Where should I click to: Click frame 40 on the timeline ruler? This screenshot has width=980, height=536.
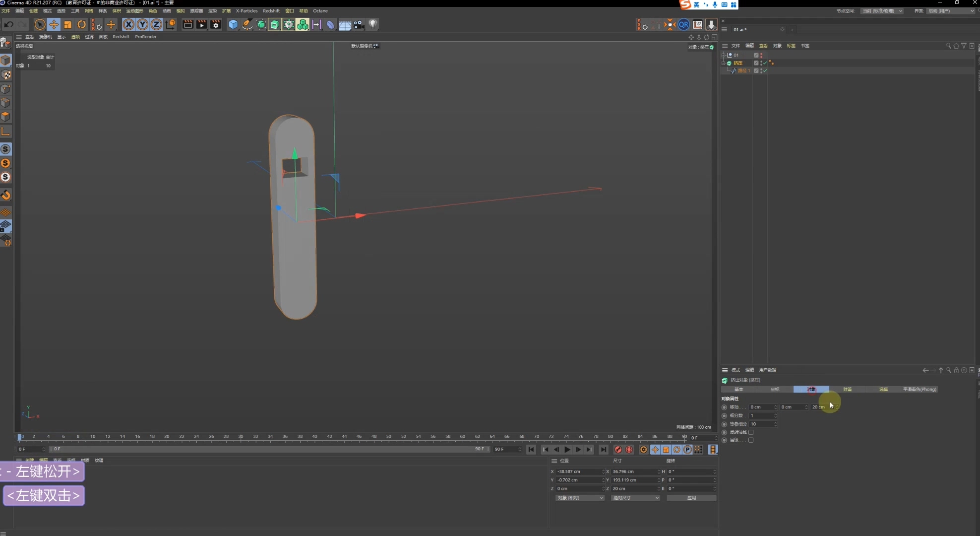click(x=314, y=437)
